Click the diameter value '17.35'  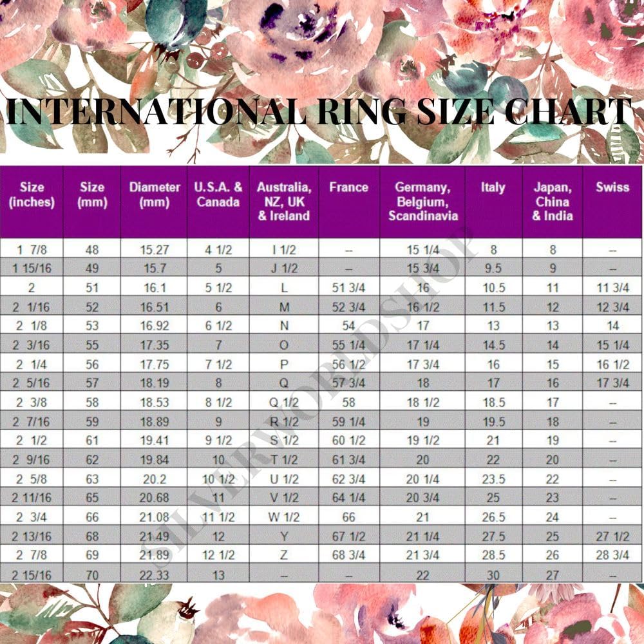click(155, 345)
